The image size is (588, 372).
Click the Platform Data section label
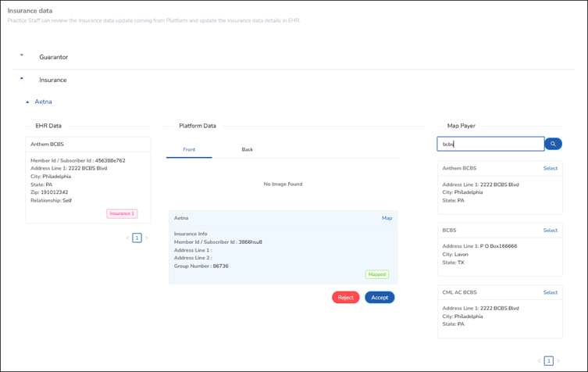pos(198,126)
